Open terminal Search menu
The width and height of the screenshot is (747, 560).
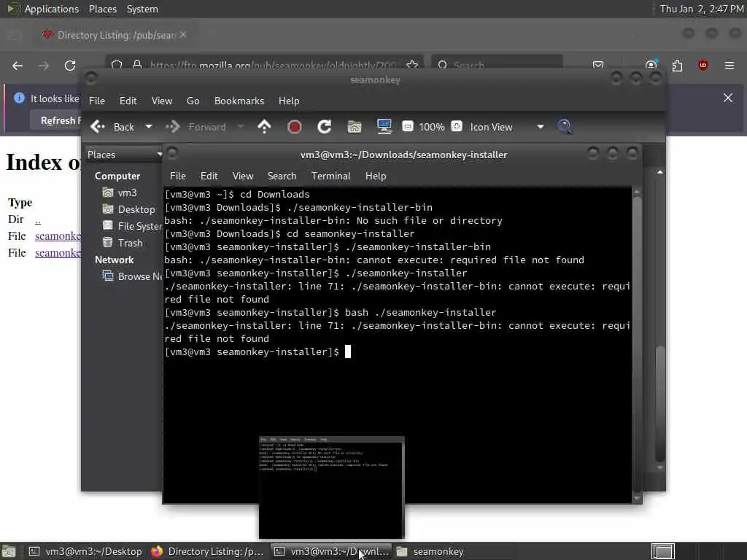pos(282,176)
